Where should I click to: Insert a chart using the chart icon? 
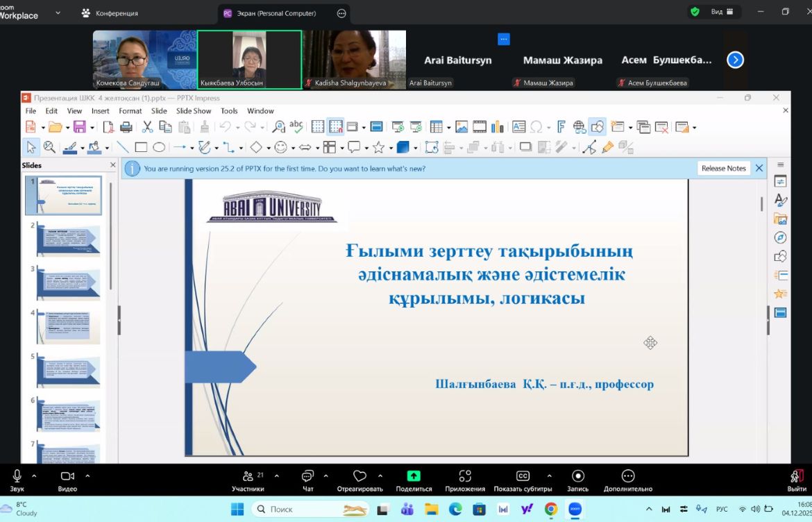pyautogui.click(x=498, y=127)
